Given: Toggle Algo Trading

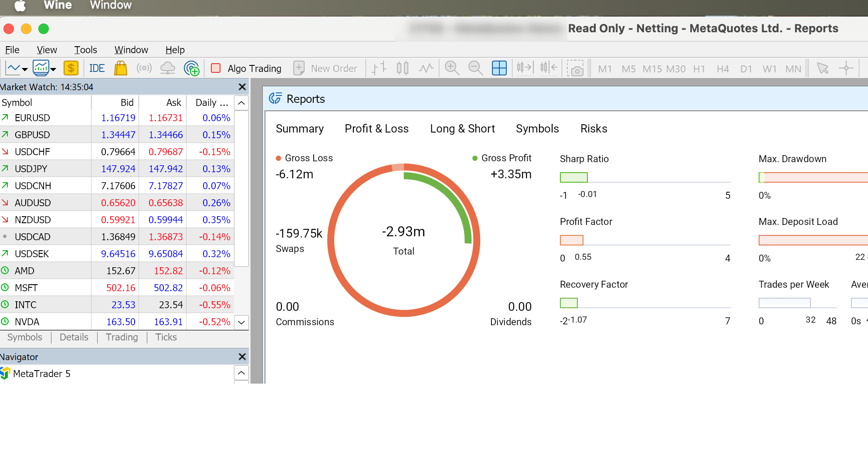Looking at the screenshot, I should 246,68.
